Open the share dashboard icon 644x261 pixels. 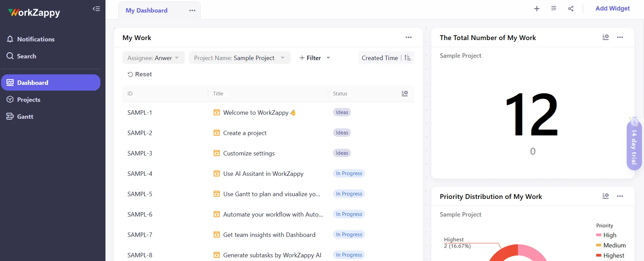[571, 9]
